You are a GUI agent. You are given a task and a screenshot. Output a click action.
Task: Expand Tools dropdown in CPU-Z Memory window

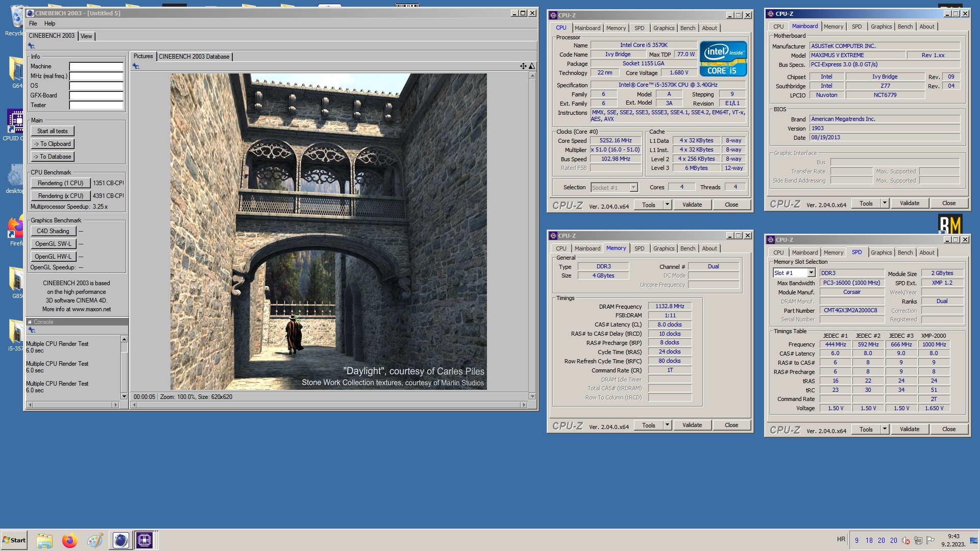tap(667, 425)
